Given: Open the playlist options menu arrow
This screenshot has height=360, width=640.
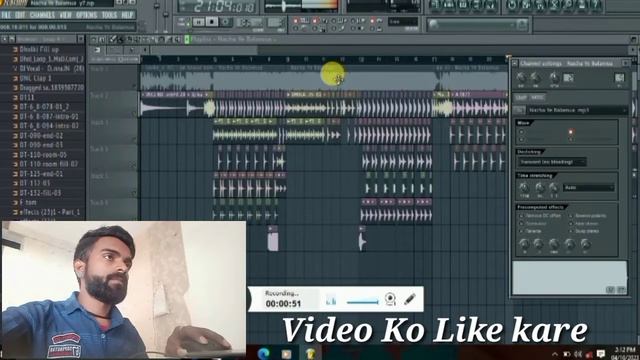Looking at the screenshot, I should point(94,40).
